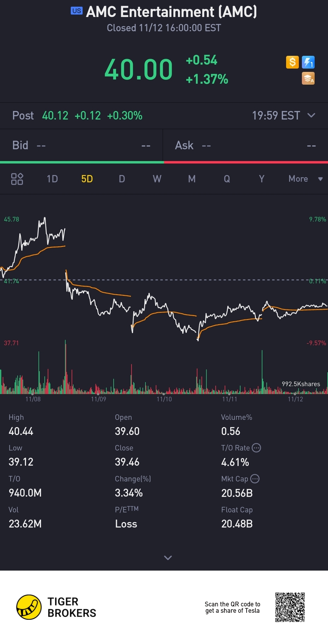The width and height of the screenshot is (328, 644).
Task: Select the 5D chart tab
Action: [x=87, y=179]
